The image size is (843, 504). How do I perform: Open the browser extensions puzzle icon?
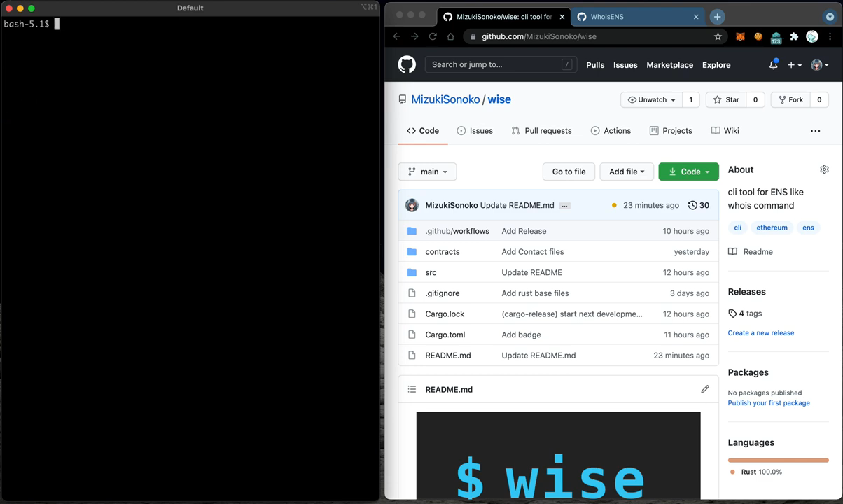[x=794, y=36]
